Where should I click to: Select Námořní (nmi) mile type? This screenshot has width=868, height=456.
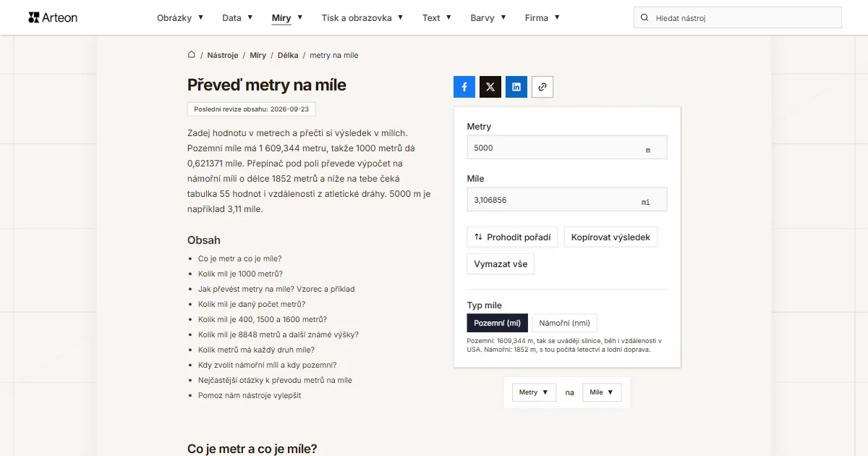[565, 323]
